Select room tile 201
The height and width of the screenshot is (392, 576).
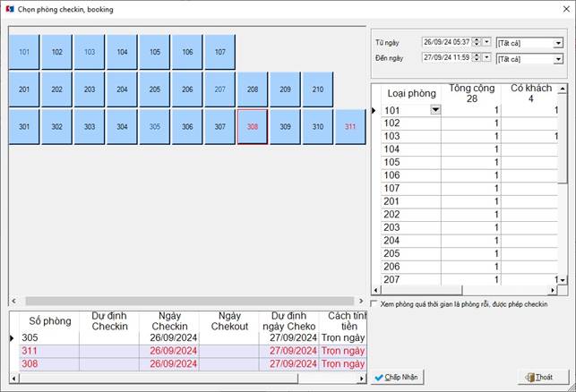pos(24,89)
